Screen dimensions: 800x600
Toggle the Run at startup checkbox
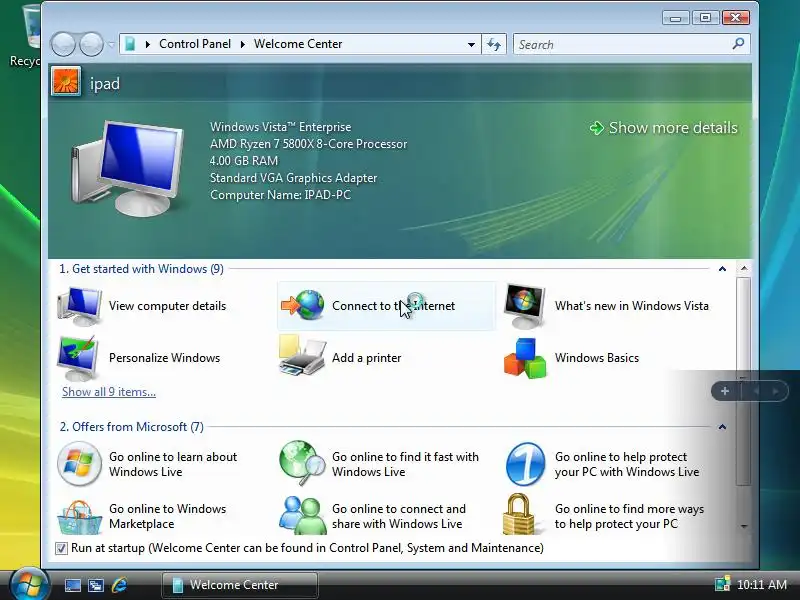tap(61, 548)
